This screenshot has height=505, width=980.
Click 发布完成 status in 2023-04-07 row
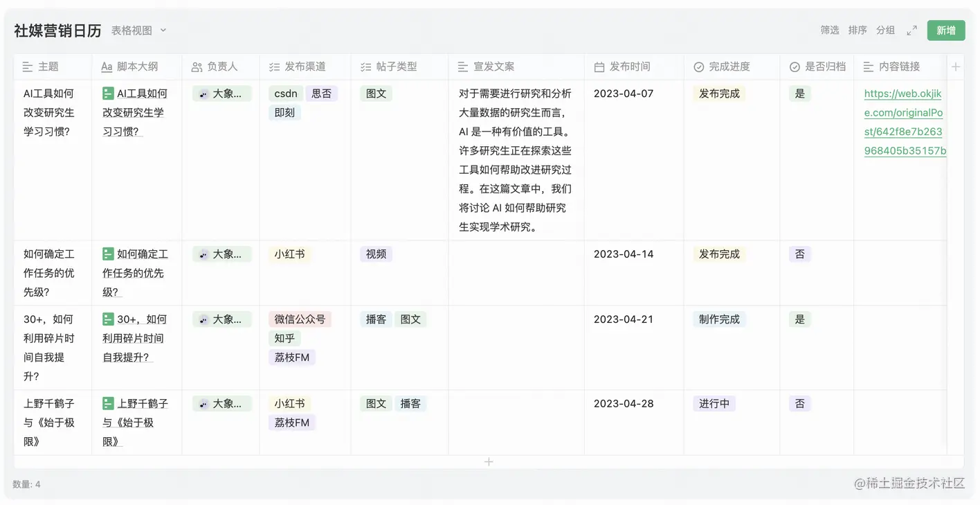click(x=719, y=94)
